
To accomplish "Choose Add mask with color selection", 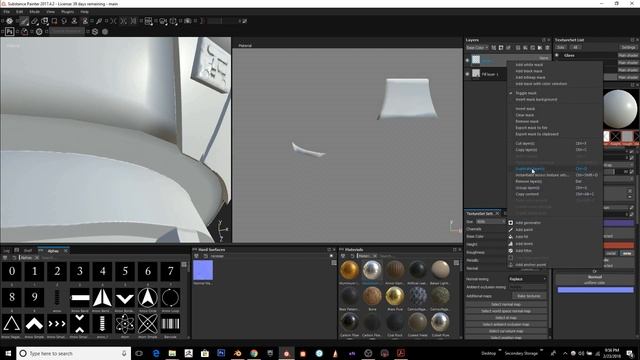I will coord(541,84).
